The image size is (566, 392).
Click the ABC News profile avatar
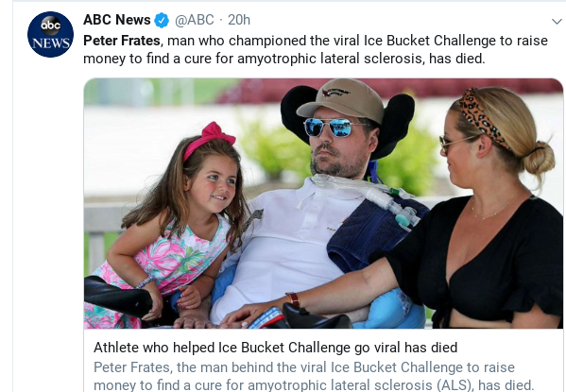coord(50,34)
